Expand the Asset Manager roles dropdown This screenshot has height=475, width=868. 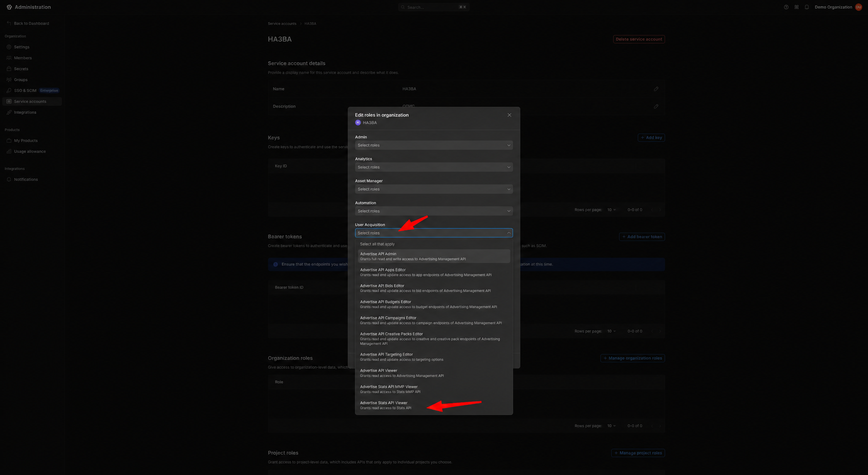(x=434, y=189)
